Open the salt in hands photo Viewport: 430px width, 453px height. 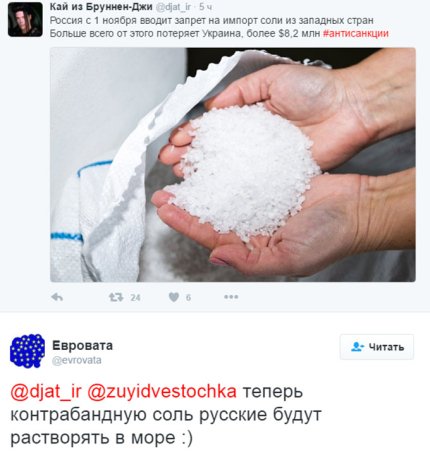[233, 165]
